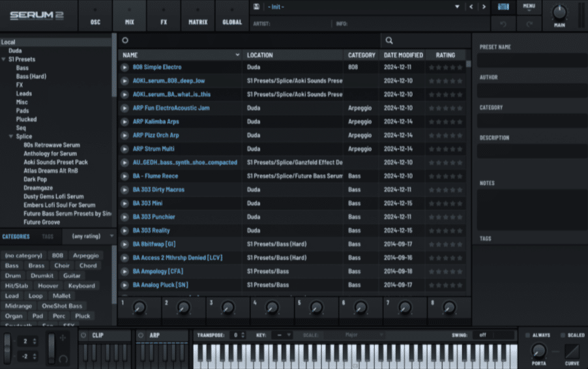The height and width of the screenshot is (369, 588).
Task: Preview BA Analog Pluck [SN] preset
Action: point(125,286)
